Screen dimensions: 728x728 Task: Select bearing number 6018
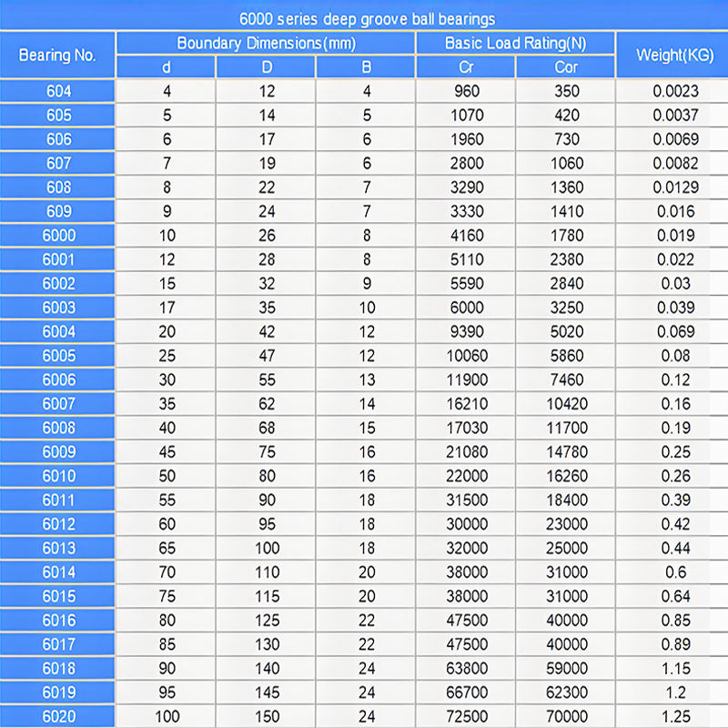click(58, 669)
